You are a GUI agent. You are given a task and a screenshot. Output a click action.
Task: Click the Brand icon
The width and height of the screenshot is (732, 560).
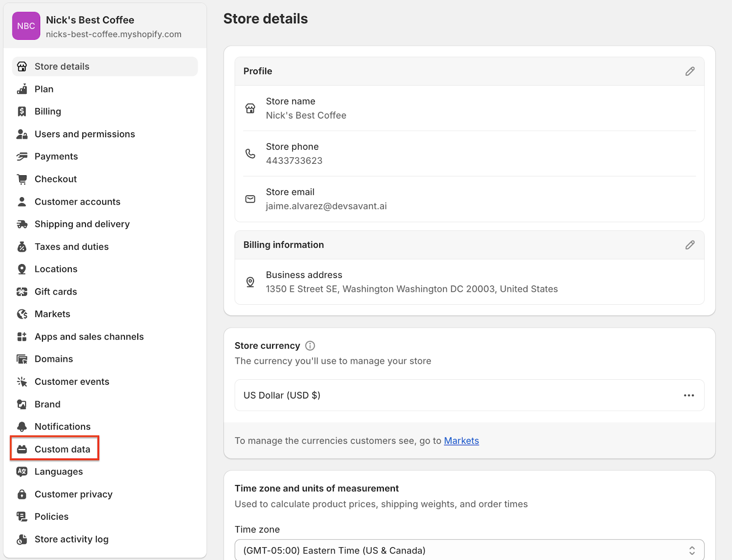(22, 404)
